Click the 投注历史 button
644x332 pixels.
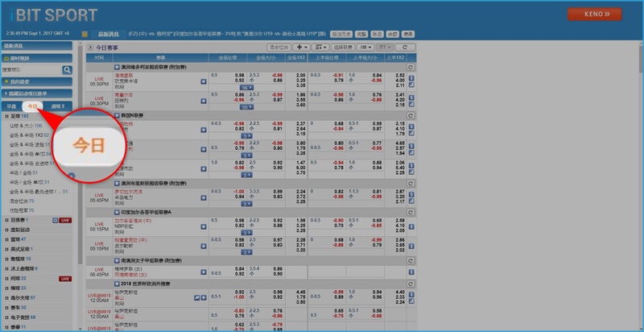click(340, 34)
